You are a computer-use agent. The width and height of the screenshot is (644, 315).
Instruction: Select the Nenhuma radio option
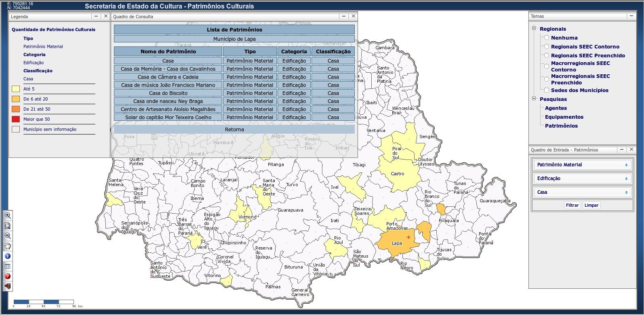point(547,38)
